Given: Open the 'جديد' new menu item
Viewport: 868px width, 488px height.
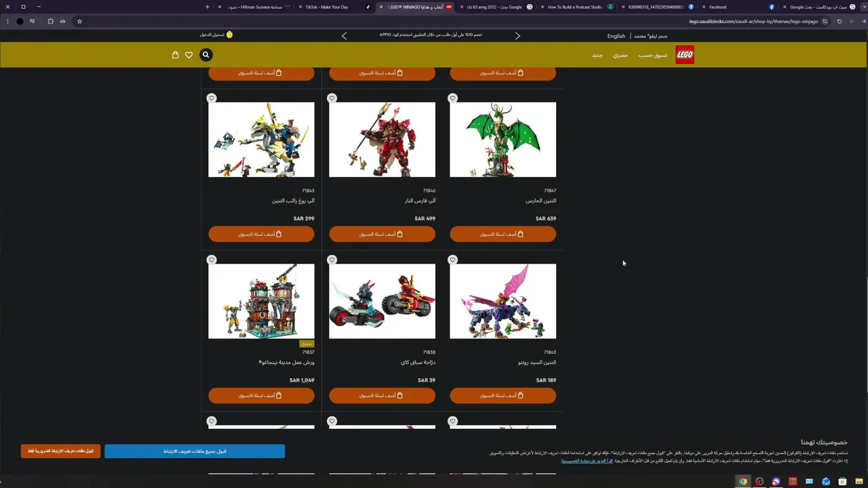Looking at the screenshot, I should pos(597,55).
